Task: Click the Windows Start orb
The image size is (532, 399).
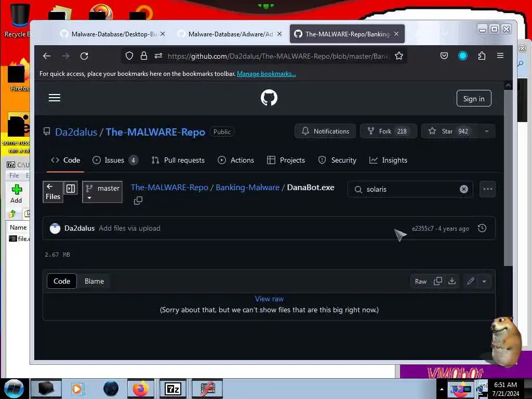Action: [14, 389]
